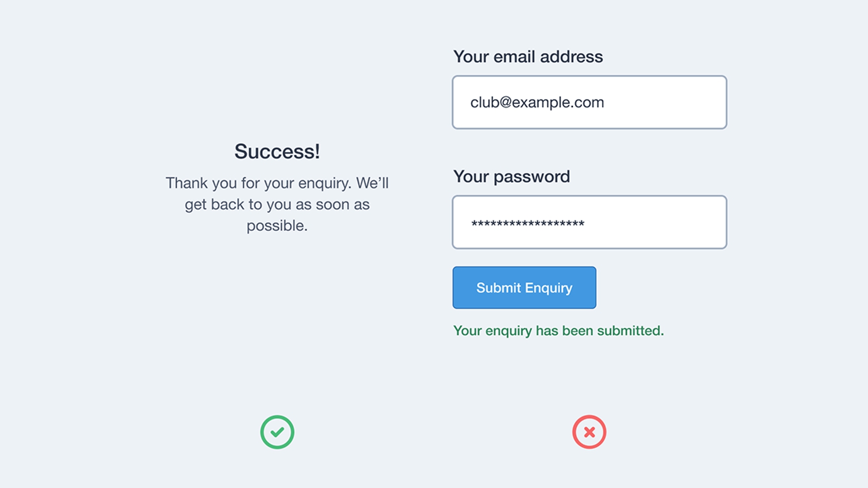Click into the password input field

click(x=589, y=222)
